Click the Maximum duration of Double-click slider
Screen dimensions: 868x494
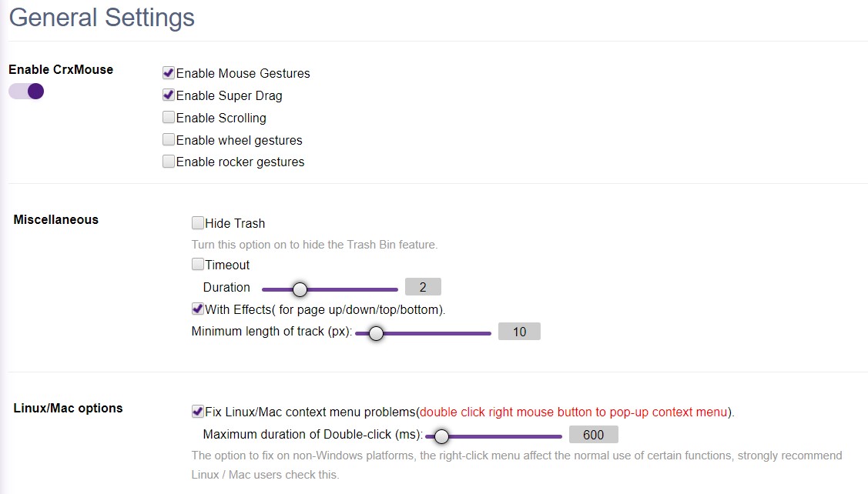(x=441, y=436)
